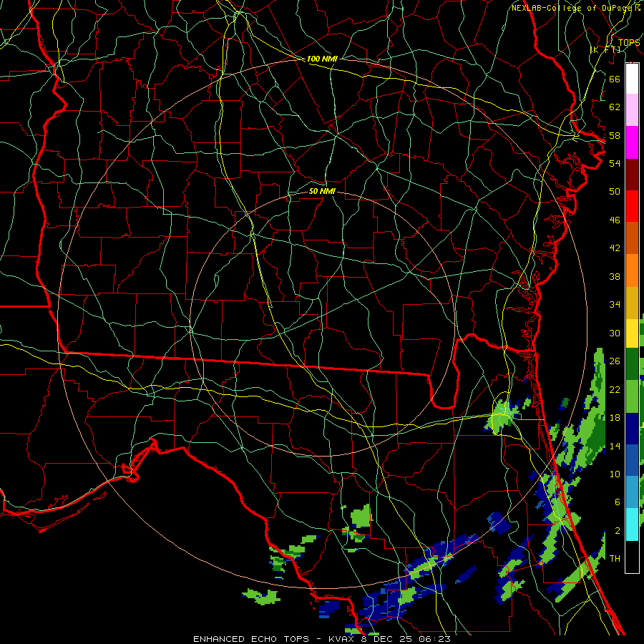The height and width of the screenshot is (644, 644).
Task: Click the "10" legend value
Action: coord(615,474)
